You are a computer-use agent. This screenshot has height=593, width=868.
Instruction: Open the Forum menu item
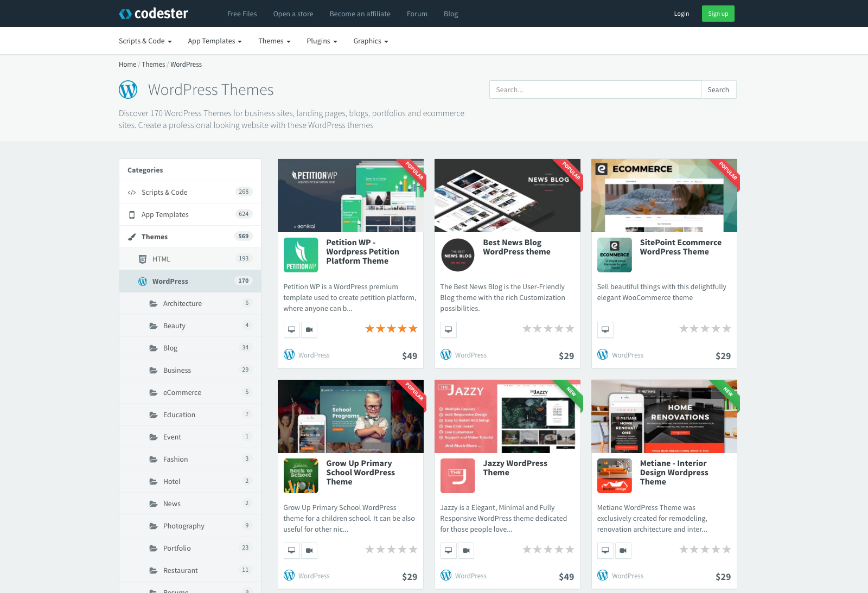click(417, 14)
